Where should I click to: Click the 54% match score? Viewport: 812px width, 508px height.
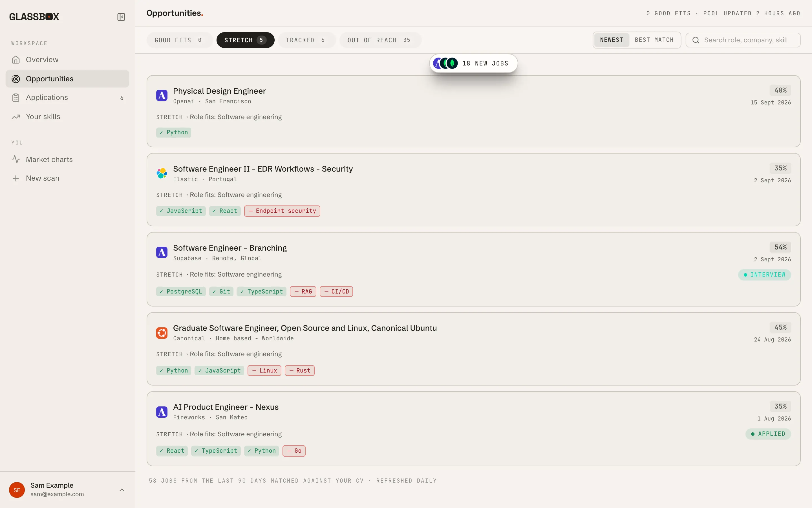point(780,247)
